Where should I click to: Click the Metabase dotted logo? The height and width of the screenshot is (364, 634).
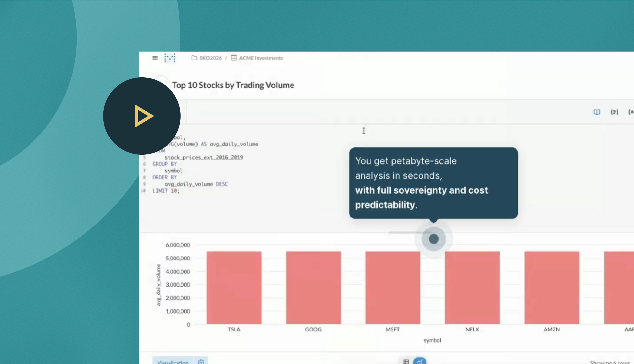point(170,58)
